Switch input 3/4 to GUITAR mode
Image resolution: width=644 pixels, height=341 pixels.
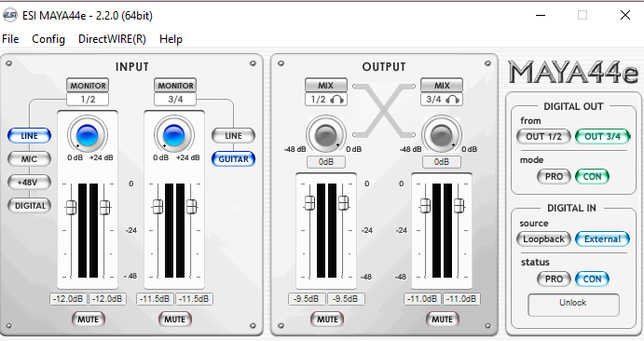click(233, 158)
